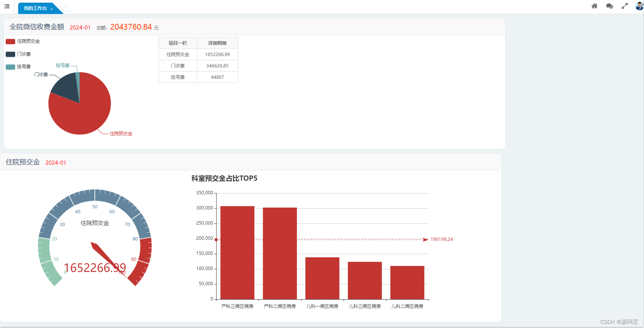Open the user avatar profile
Screen dimensions: 644x328
coord(639,6)
